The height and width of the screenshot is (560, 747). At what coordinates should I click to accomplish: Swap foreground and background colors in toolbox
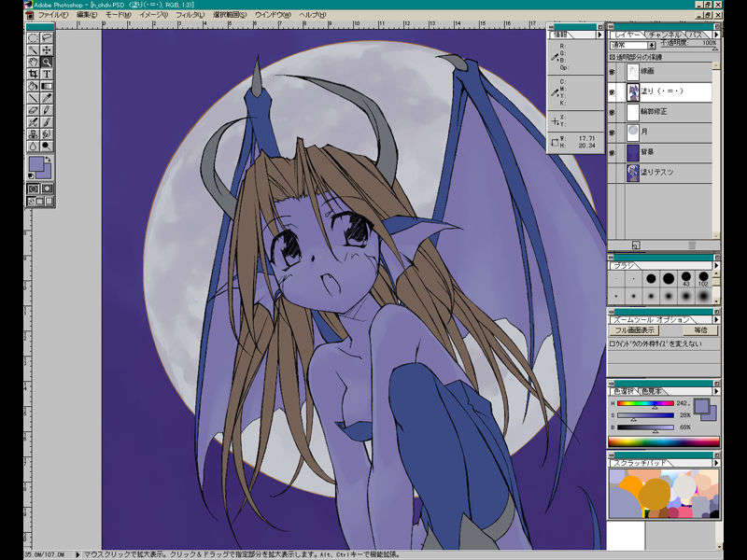[49, 160]
